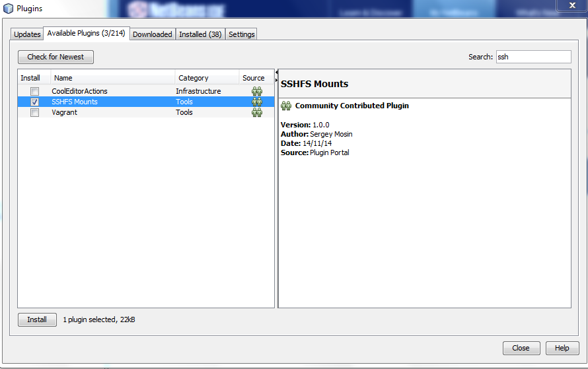Focus the Search field containing ssh
588x369 pixels.
click(533, 57)
